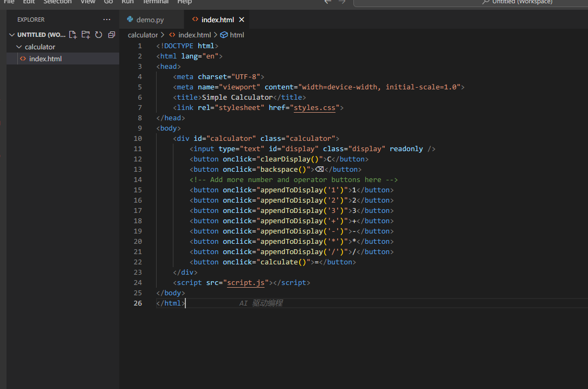Click the html symbol in breadcrumbs

pyautogui.click(x=237, y=35)
